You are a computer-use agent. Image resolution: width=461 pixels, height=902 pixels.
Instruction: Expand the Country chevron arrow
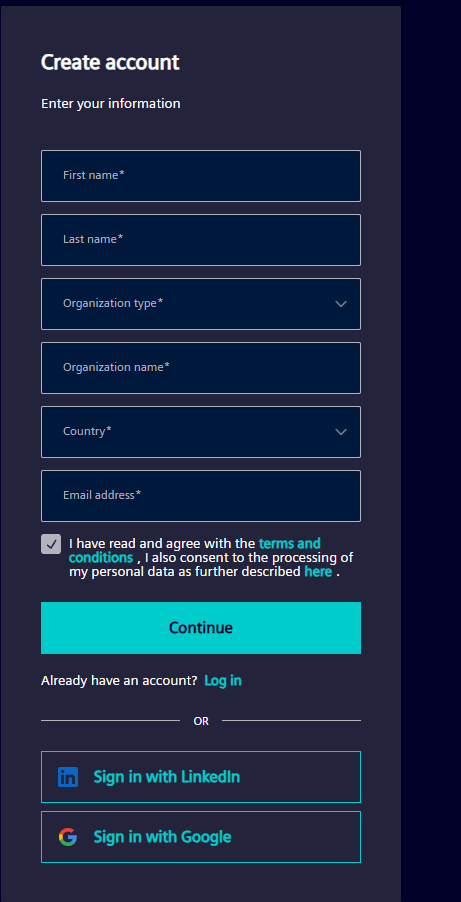(x=341, y=432)
